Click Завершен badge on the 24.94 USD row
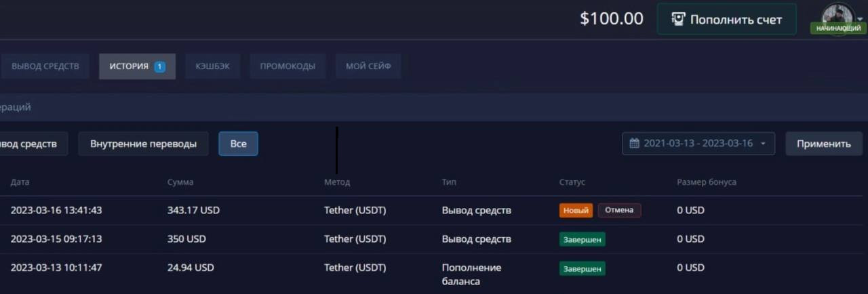Viewport: 868px width, 294px height. [582, 269]
